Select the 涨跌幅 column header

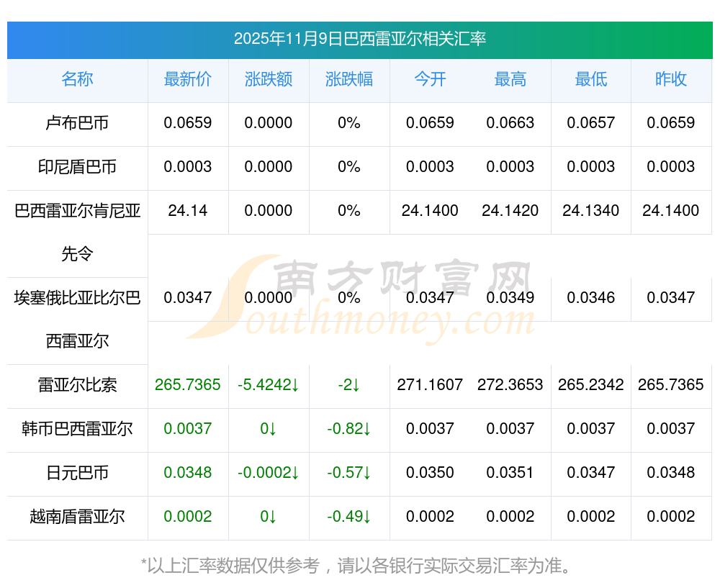coord(349,79)
